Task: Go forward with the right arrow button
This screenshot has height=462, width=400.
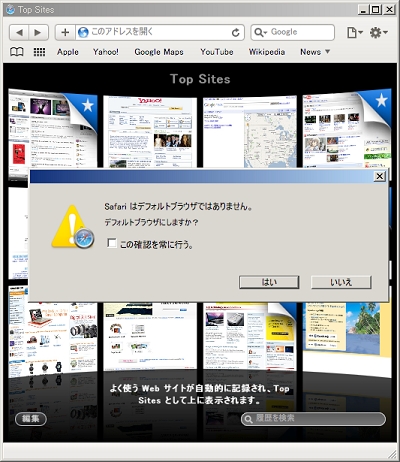Action: [x=38, y=32]
